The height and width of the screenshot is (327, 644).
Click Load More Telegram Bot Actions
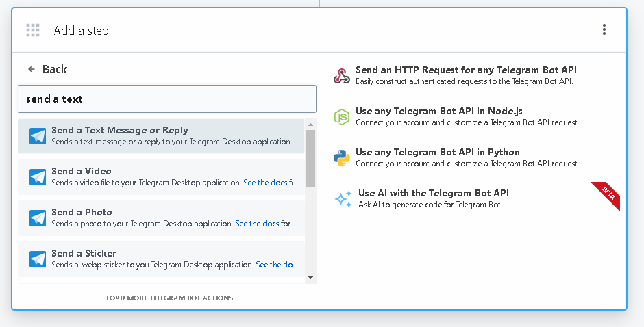[x=170, y=298]
